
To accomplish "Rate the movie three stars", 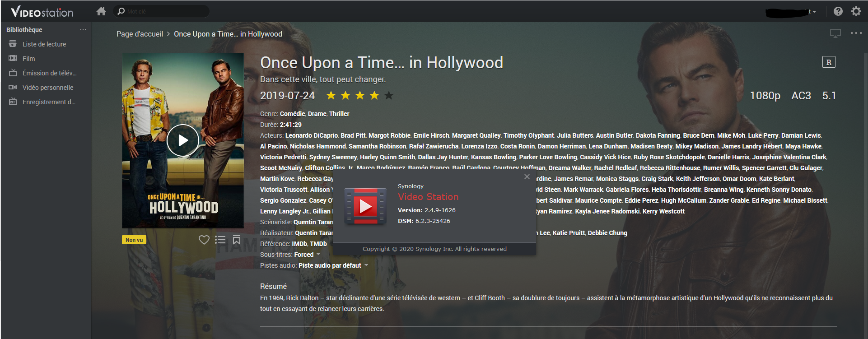I will pyautogui.click(x=360, y=95).
